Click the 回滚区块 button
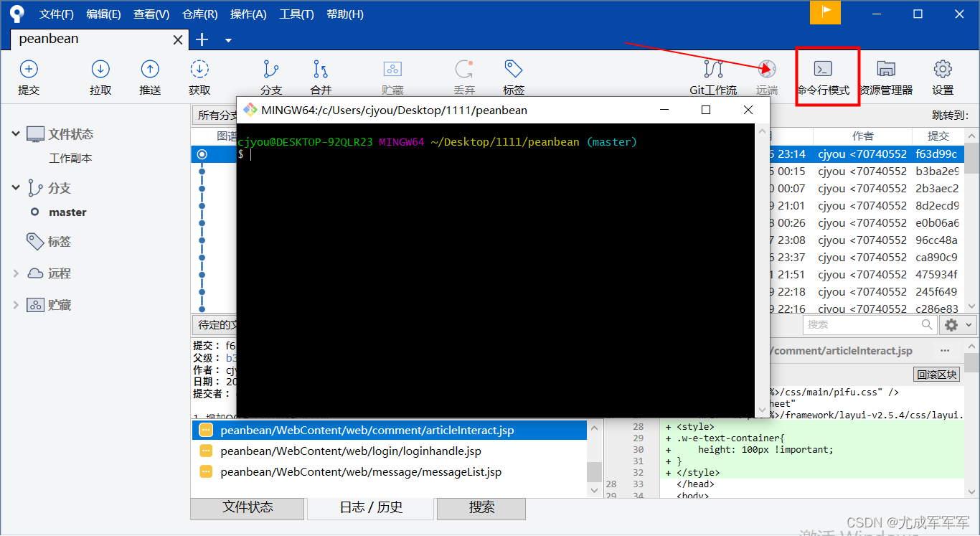The width and height of the screenshot is (980, 536). (x=937, y=375)
